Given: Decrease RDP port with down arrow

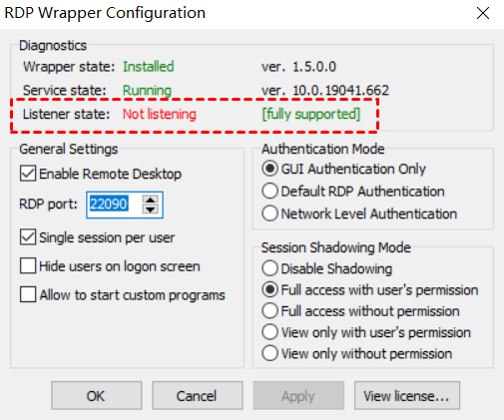Looking at the screenshot, I should coord(151,210).
